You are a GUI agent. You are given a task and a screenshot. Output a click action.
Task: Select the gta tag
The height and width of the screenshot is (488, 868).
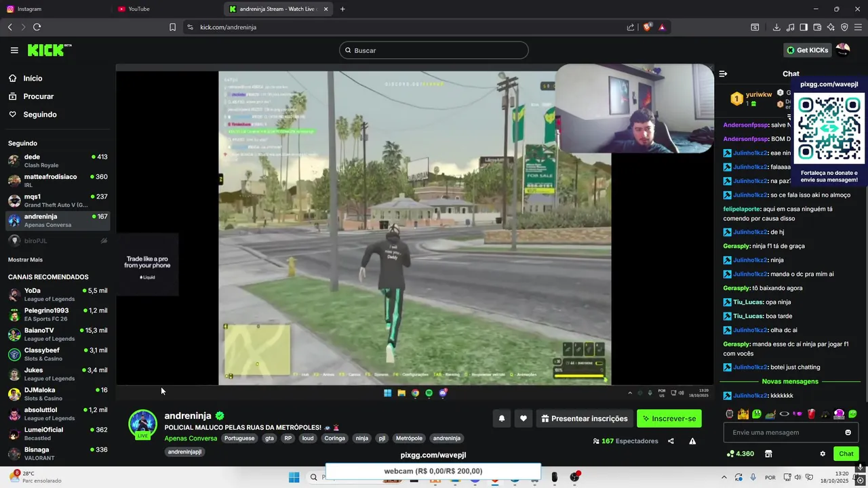point(269,439)
